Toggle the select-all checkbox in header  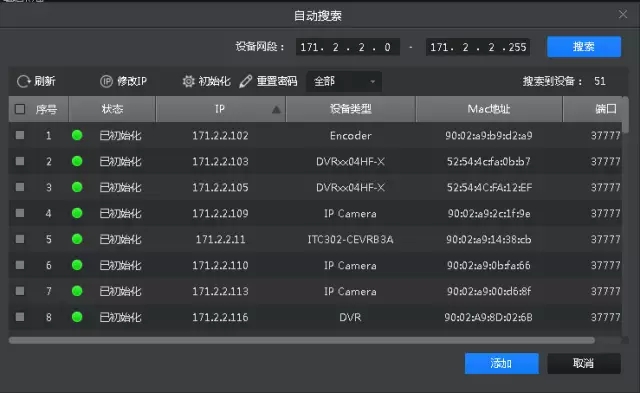20,109
